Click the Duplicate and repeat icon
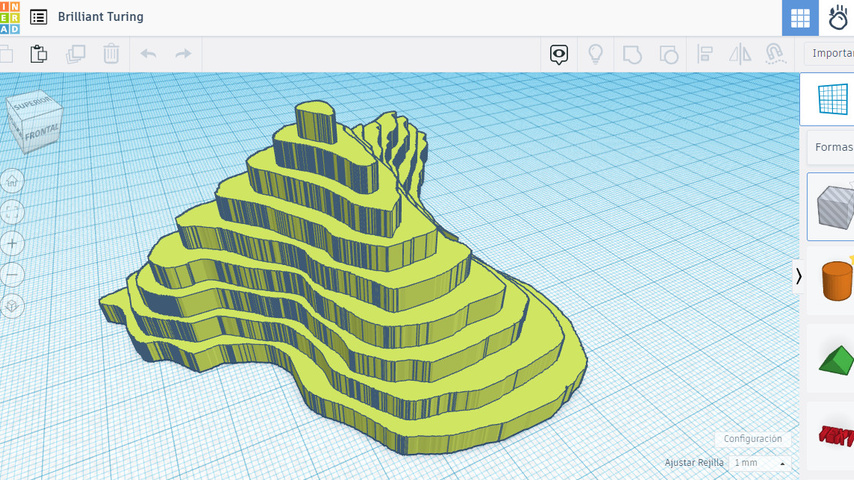The width and height of the screenshot is (854, 480). 76,54
